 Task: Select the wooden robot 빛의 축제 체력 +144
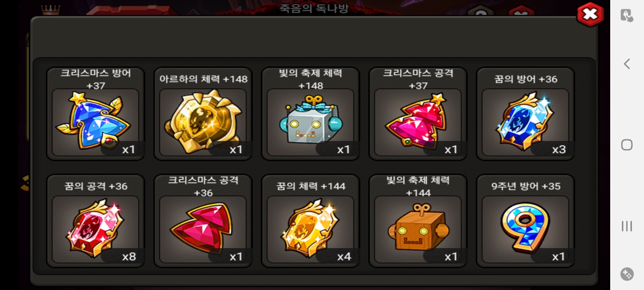[418, 228]
